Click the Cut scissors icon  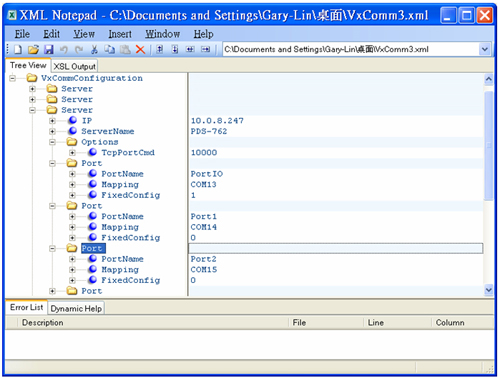(94, 50)
